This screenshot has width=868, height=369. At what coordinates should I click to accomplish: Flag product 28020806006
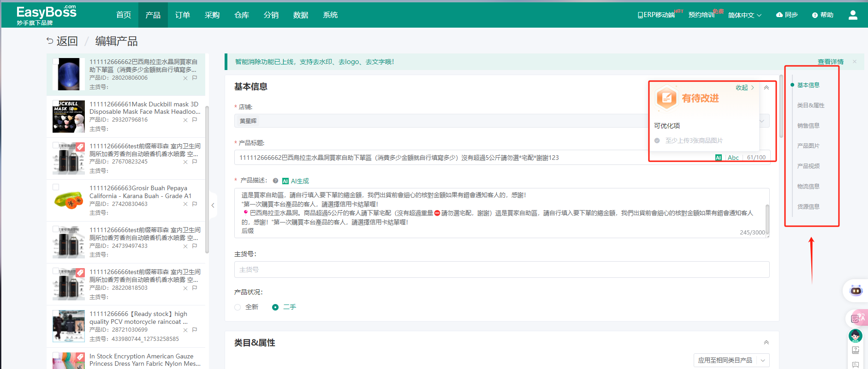pos(195,78)
